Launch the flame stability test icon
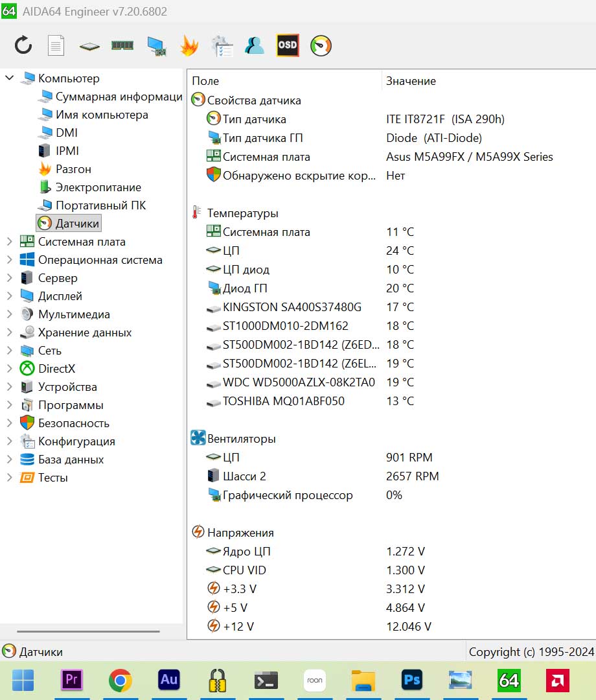The image size is (596, 700). tap(189, 45)
